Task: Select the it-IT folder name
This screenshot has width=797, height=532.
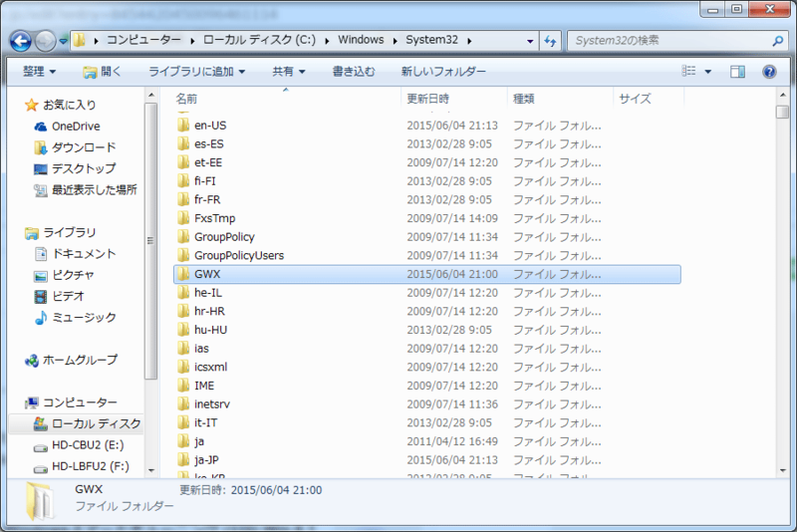Action: click(x=206, y=422)
